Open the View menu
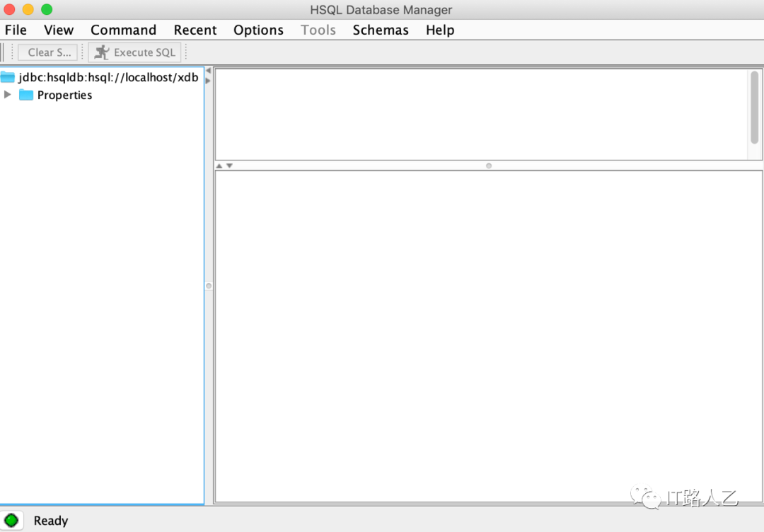Image resolution: width=764 pixels, height=532 pixels. click(x=59, y=30)
